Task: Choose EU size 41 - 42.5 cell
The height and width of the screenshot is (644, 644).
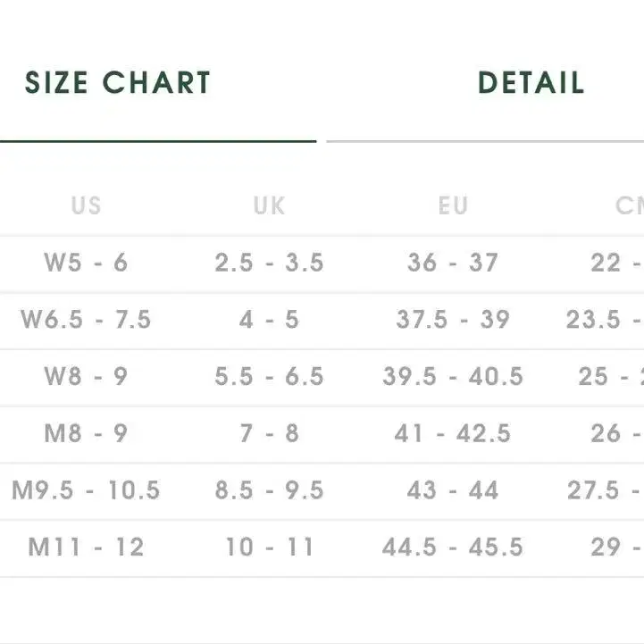Action: pos(453,433)
